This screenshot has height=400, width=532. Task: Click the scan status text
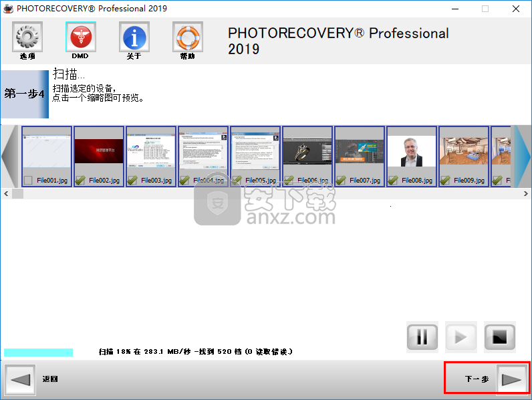(195, 351)
